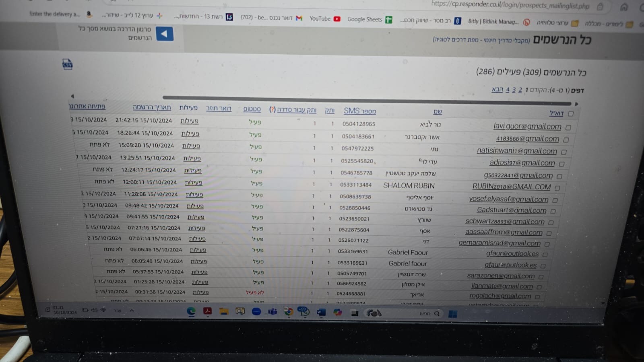Image resolution: width=644 pixels, height=362 pixels.
Task: Tick the select-all checkbox in table header
Action: [x=571, y=114]
